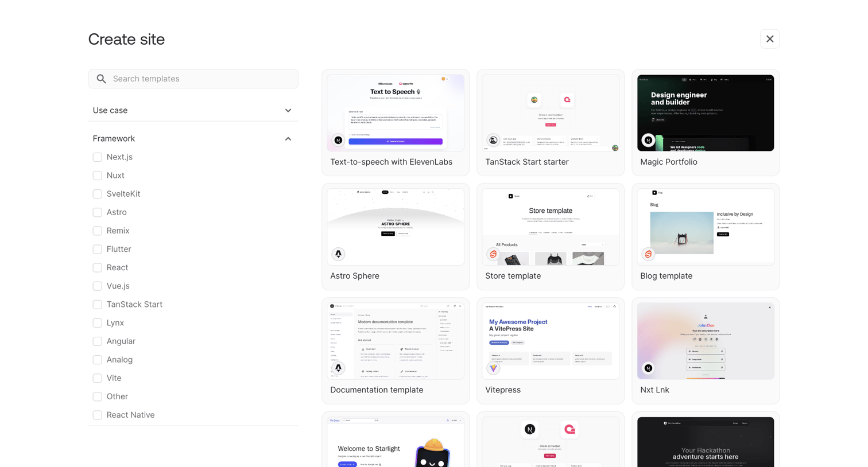868x467 pixels.
Task: Click the magnifier icon in the search box
Action: 102,79
